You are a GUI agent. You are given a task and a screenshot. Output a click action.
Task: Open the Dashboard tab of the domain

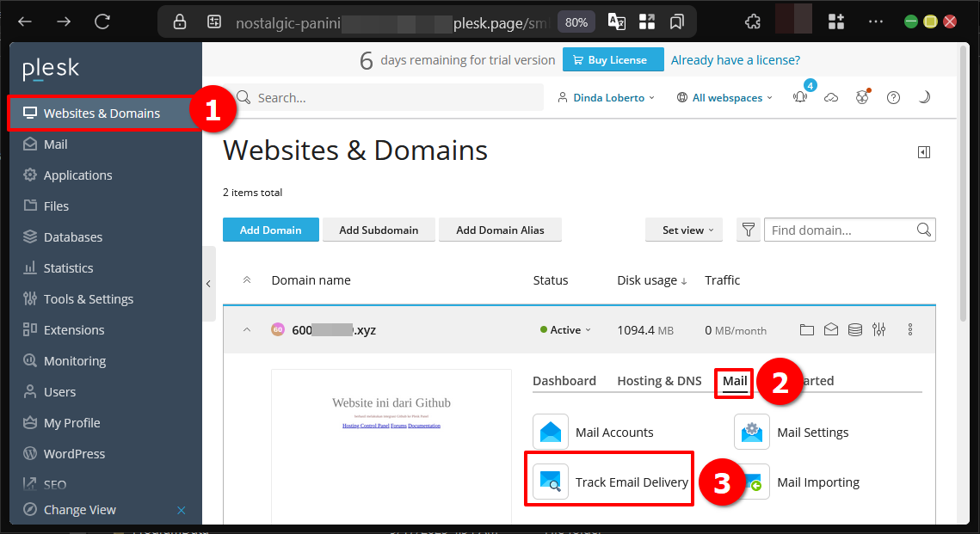564,381
